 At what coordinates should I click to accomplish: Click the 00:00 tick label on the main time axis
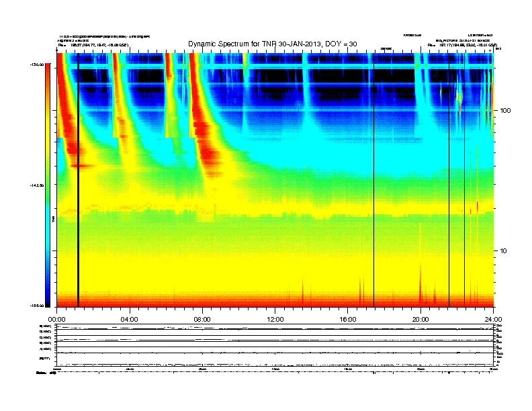coord(56,320)
